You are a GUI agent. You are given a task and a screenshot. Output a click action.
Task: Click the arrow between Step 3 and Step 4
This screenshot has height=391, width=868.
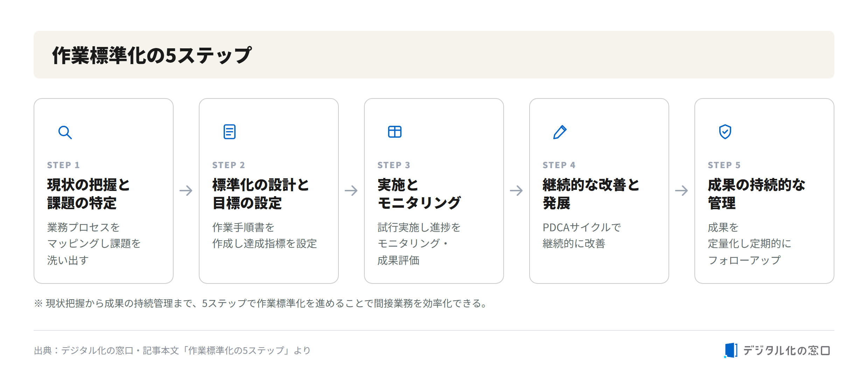click(x=517, y=191)
